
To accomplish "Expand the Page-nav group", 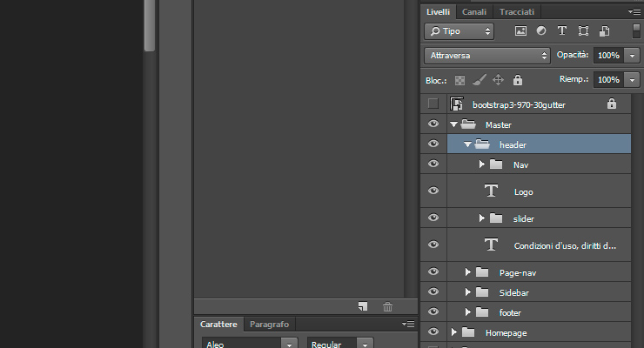I will point(468,271).
